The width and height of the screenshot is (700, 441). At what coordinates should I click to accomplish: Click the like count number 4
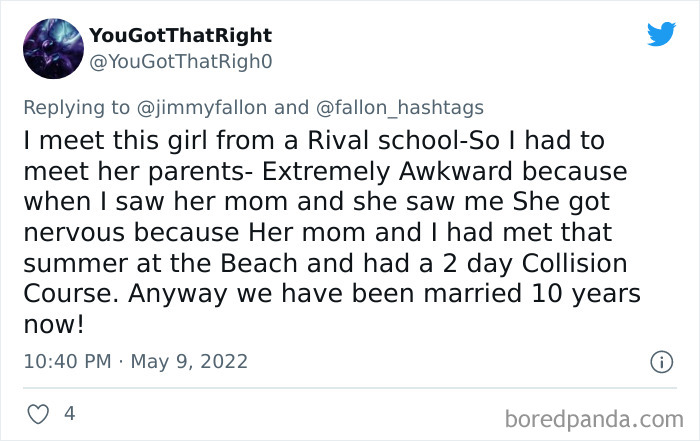[69, 413]
